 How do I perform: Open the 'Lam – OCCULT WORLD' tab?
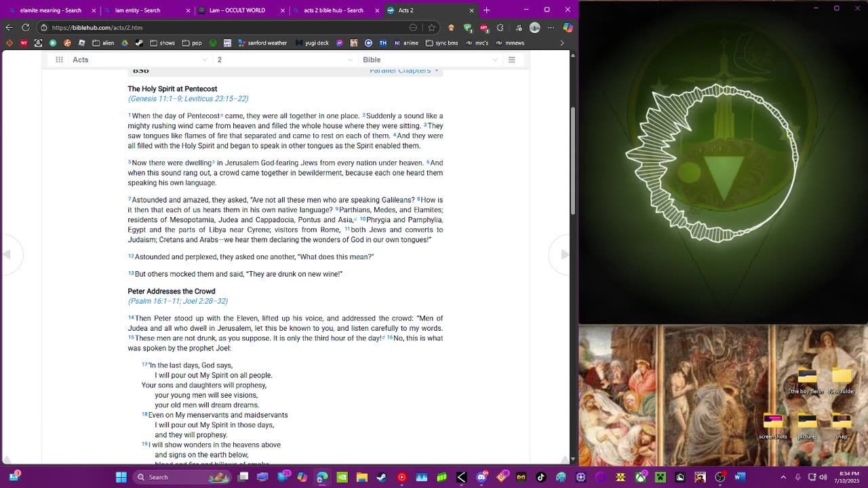[x=240, y=10]
